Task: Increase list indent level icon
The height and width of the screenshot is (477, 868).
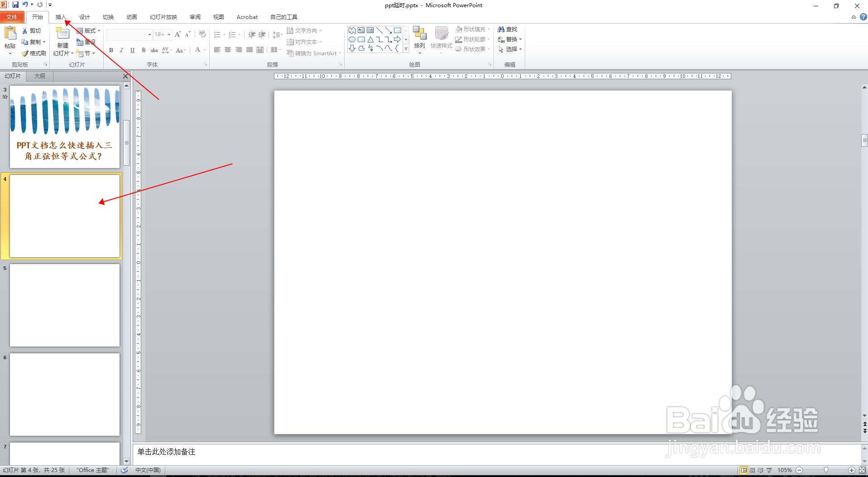Action: pyautogui.click(x=262, y=35)
